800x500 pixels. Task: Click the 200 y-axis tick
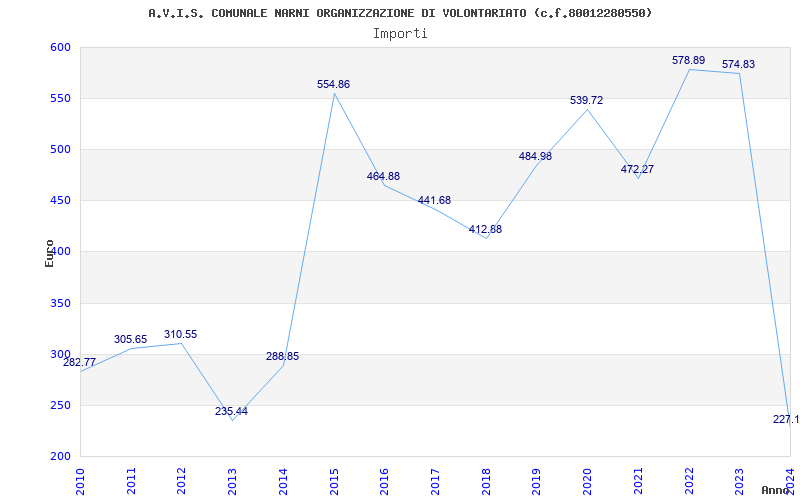[x=60, y=456]
